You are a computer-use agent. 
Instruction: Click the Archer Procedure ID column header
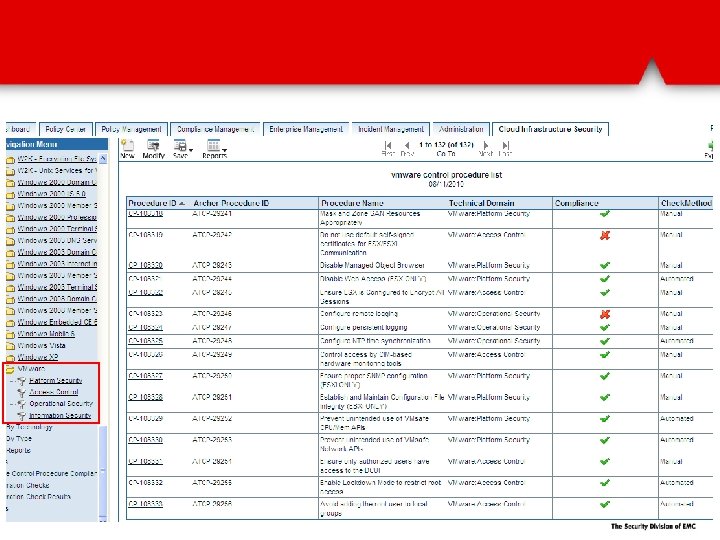[231, 203]
